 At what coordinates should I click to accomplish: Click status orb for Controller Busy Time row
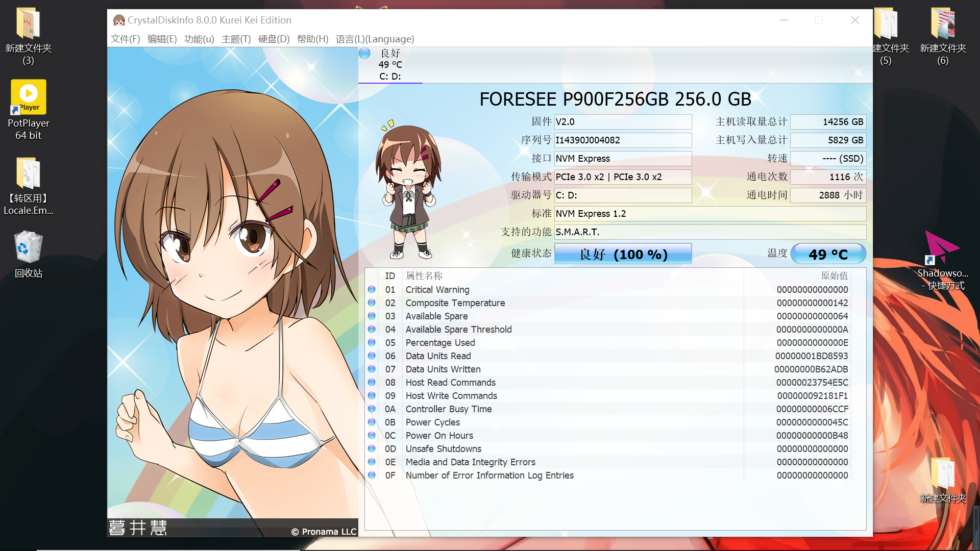(x=372, y=409)
